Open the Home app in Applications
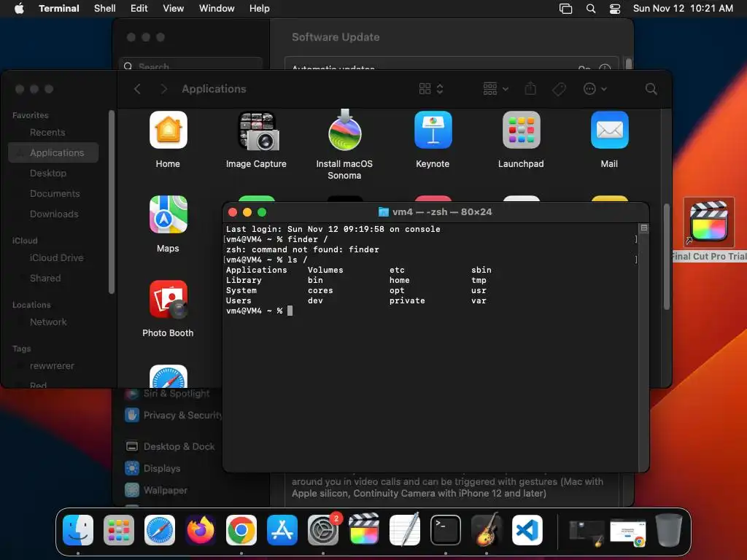 [168, 130]
